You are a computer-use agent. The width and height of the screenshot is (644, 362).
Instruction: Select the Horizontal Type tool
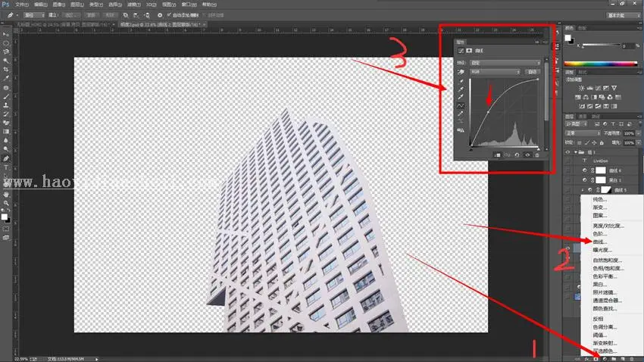pos(6,167)
